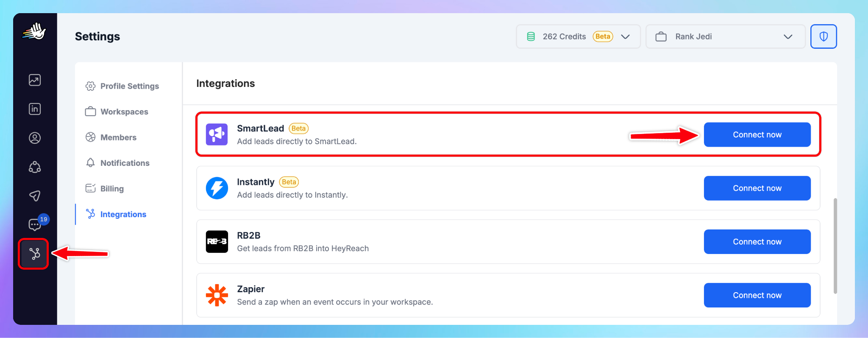Open the integrations sidebar icon
The image size is (868, 338).
coord(34,254)
